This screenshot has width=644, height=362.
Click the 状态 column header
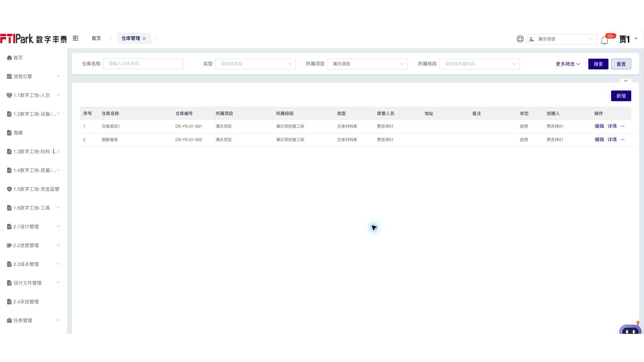click(x=524, y=114)
